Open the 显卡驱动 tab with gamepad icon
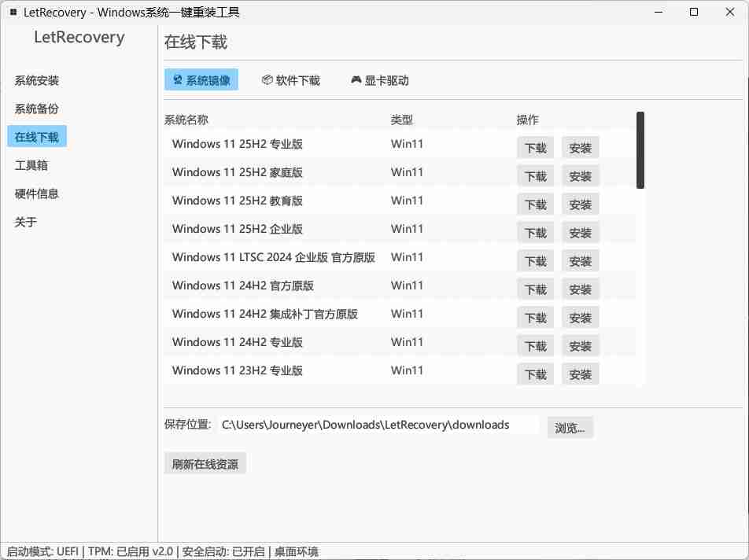Image resolution: width=749 pixels, height=560 pixels. (x=379, y=80)
